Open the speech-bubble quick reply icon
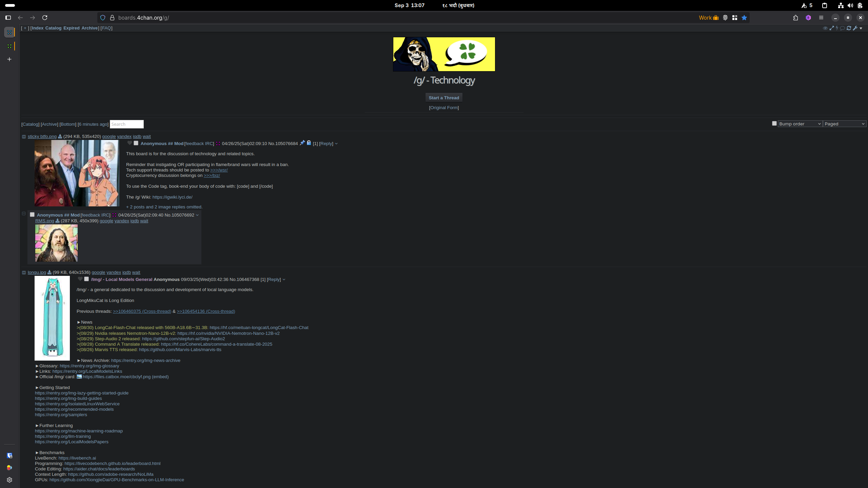 [x=843, y=28]
